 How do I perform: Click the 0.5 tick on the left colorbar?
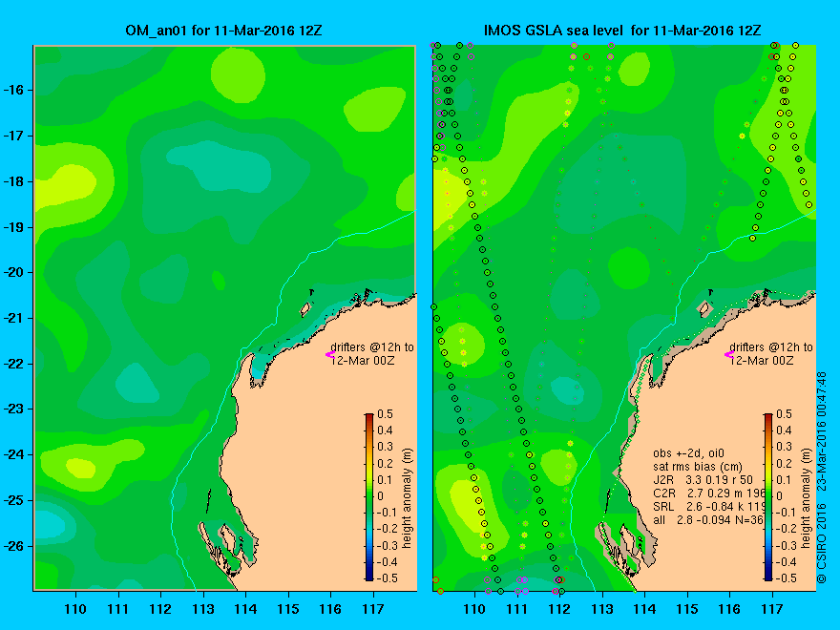click(386, 414)
